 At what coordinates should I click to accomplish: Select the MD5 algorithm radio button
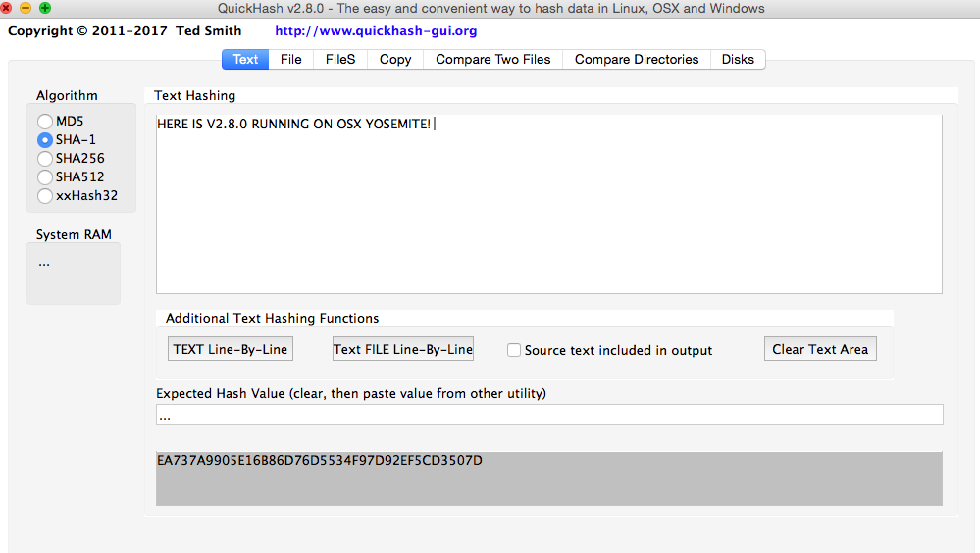(45, 121)
